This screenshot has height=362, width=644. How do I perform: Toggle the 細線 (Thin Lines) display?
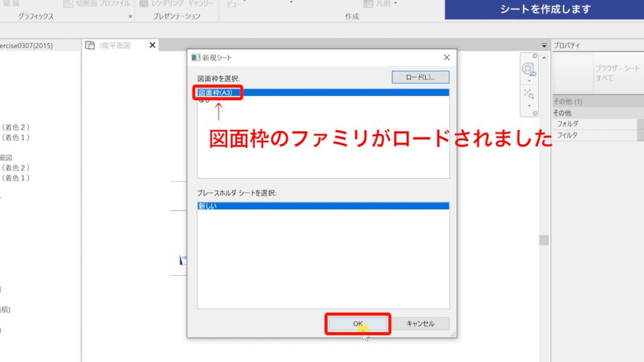pos(11,3)
